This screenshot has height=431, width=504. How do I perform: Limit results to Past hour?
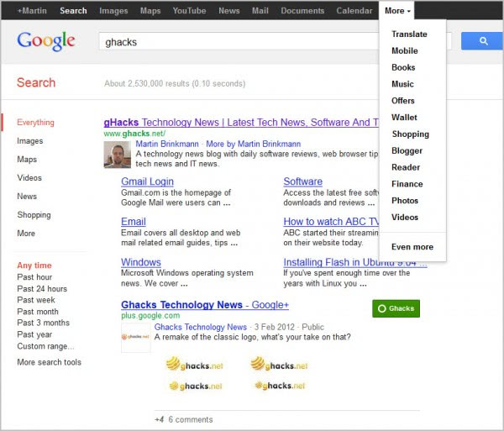[x=34, y=277]
